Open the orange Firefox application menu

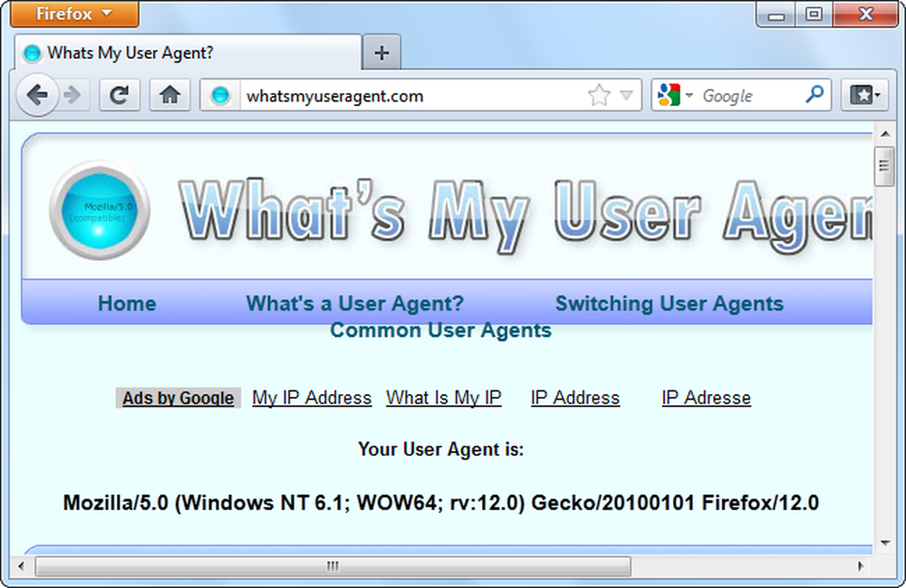[x=74, y=14]
